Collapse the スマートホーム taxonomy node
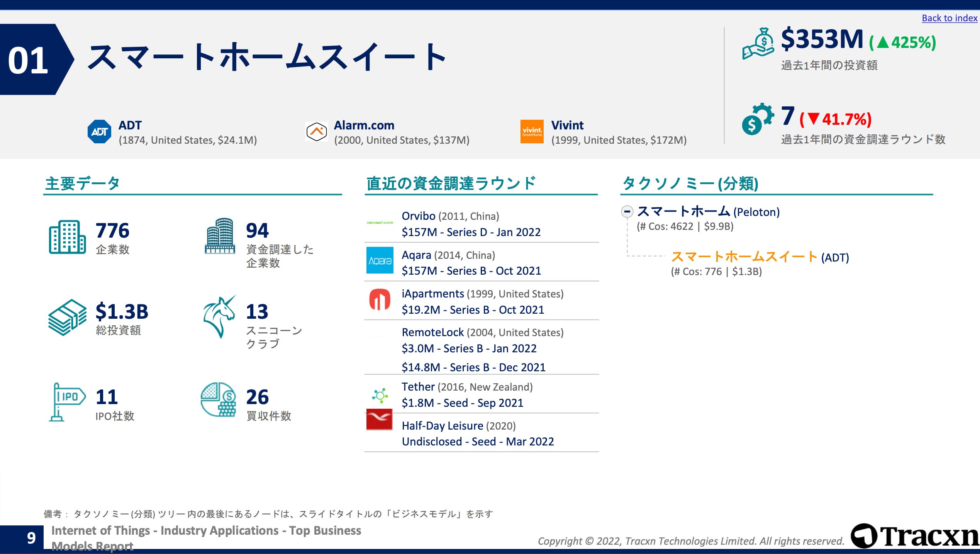Screen dimensions: 980x554 pos(627,211)
